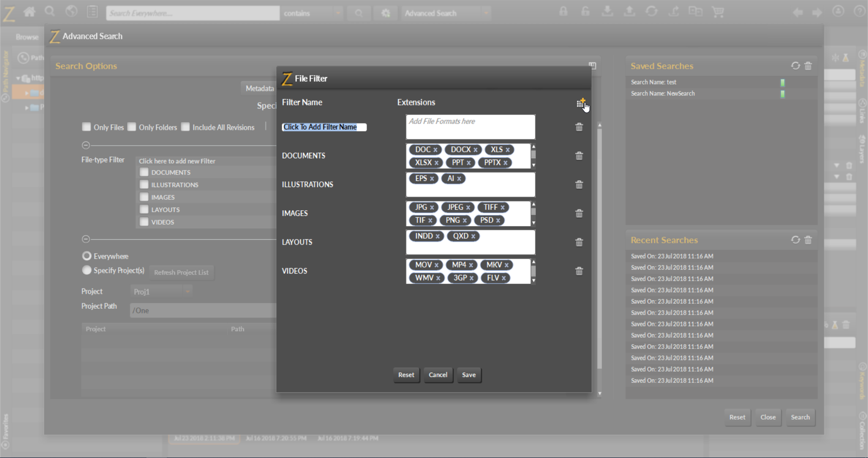Check the Only Folders checkbox
Screen dimensions: 868x458
pyautogui.click(x=132, y=127)
